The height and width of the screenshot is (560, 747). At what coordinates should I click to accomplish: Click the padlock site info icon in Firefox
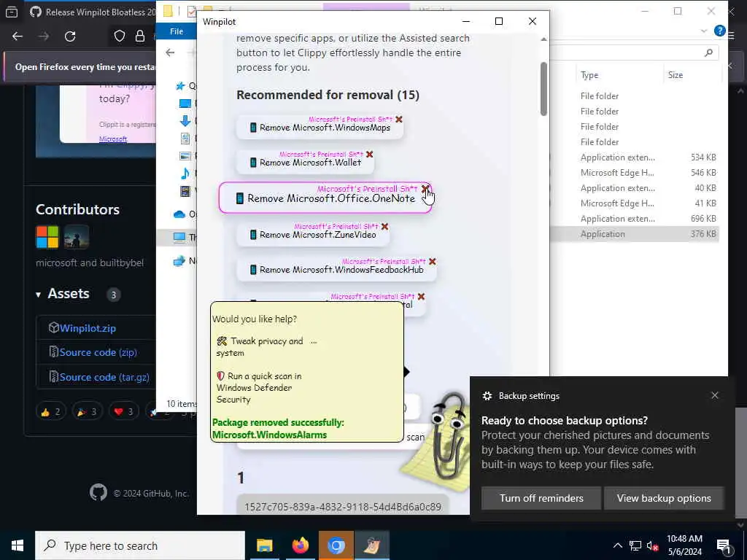(139, 36)
